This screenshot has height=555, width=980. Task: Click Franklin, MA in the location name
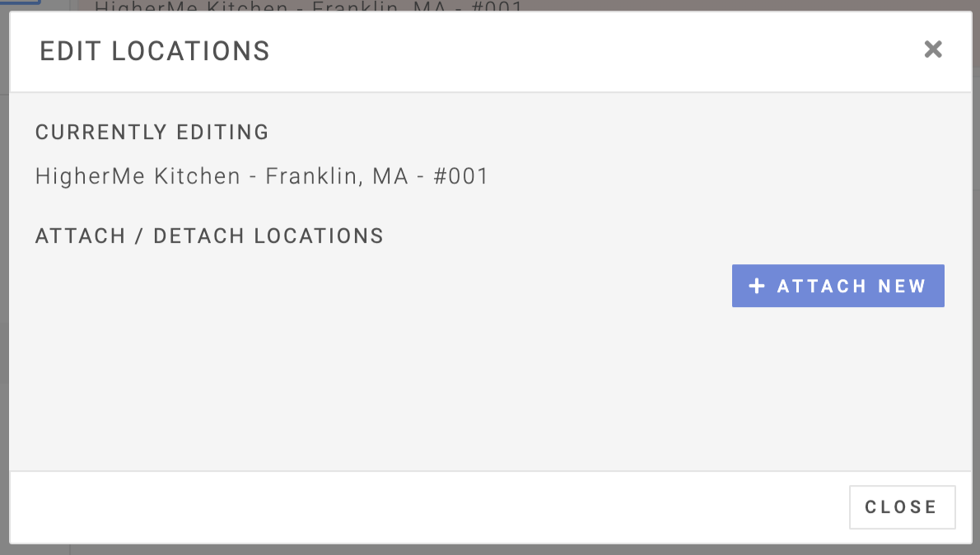337,176
